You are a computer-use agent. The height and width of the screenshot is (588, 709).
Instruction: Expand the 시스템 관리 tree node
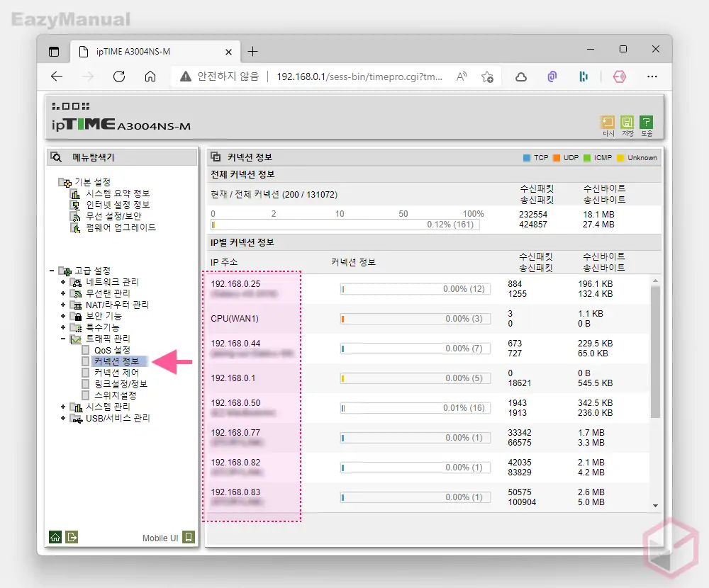(x=63, y=407)
